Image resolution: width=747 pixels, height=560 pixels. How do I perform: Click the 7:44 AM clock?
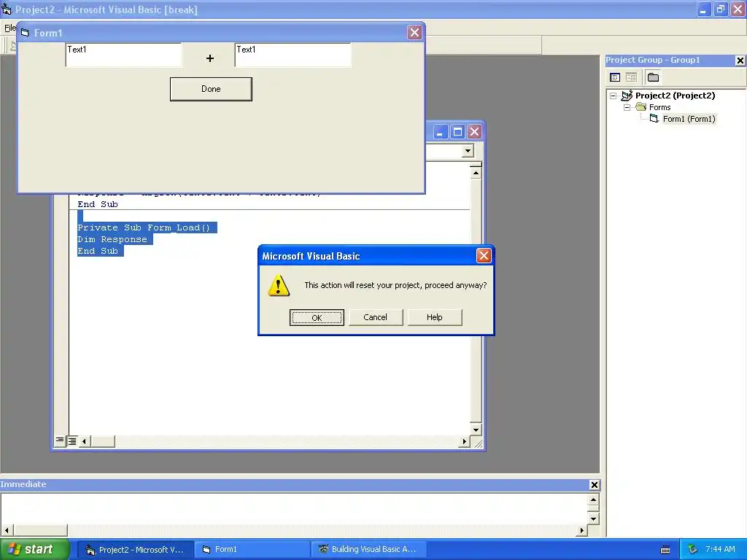[720, 550]
